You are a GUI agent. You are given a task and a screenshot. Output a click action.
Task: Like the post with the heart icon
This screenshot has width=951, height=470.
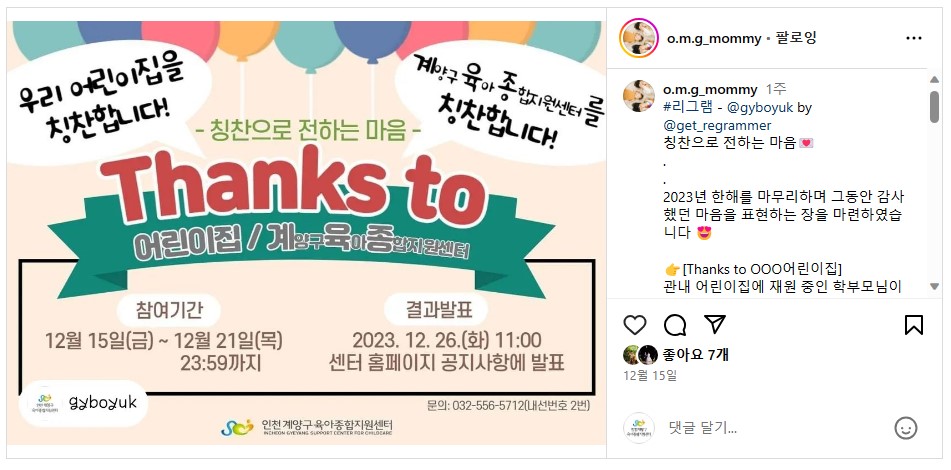click(x=634, y=325)
